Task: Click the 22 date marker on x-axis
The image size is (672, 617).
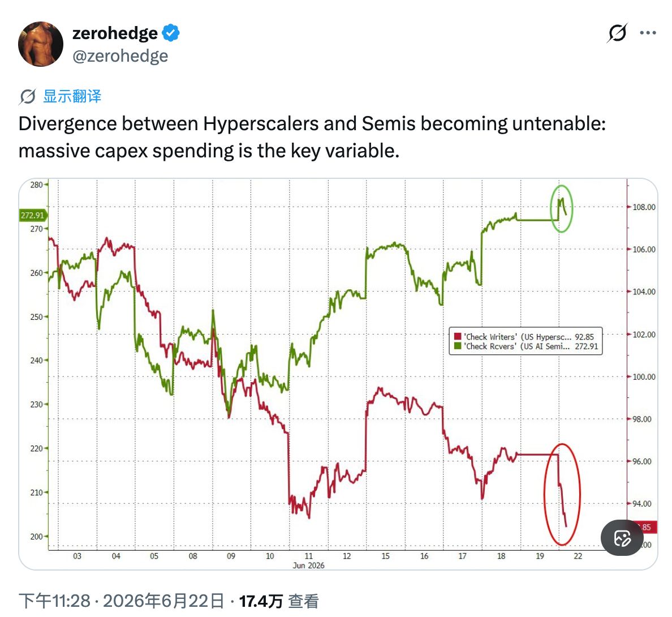Action: 578,556
